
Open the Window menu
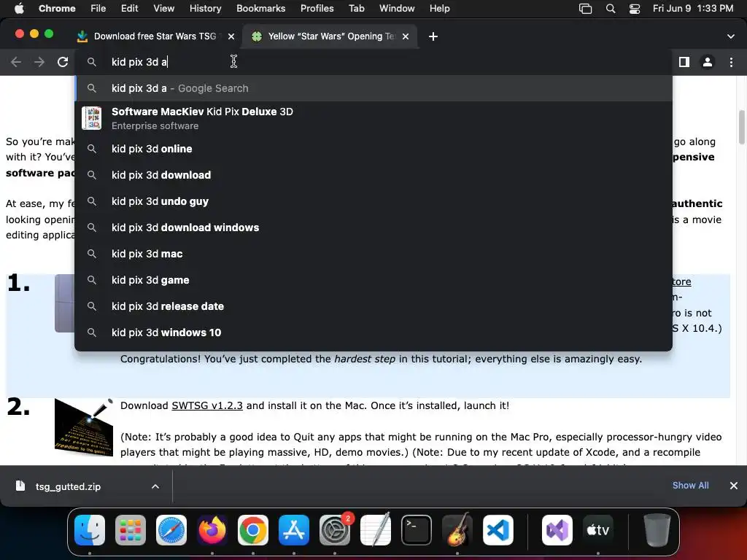397,8
